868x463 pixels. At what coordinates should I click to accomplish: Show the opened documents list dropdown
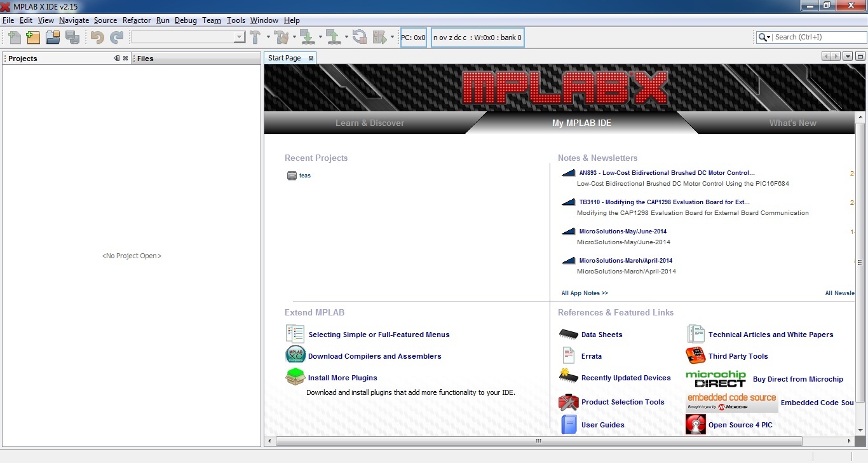click(x=848, y=57)
